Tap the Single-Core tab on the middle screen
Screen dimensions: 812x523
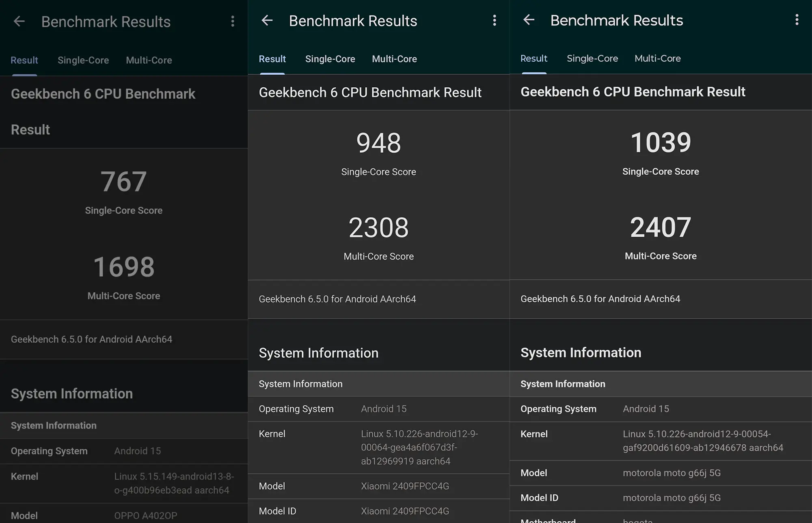point(330,59)
